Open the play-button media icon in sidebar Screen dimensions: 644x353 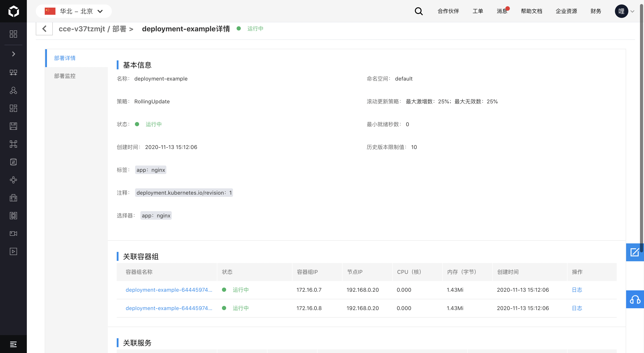click(x=13, y=251)
